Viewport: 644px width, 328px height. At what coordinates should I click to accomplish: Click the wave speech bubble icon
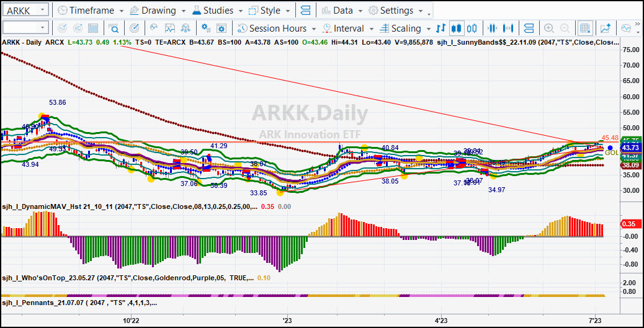(626, 29)
